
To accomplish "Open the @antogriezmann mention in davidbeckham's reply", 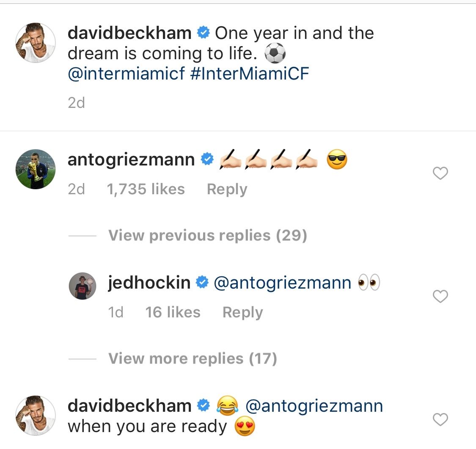I will pos(315,405).
